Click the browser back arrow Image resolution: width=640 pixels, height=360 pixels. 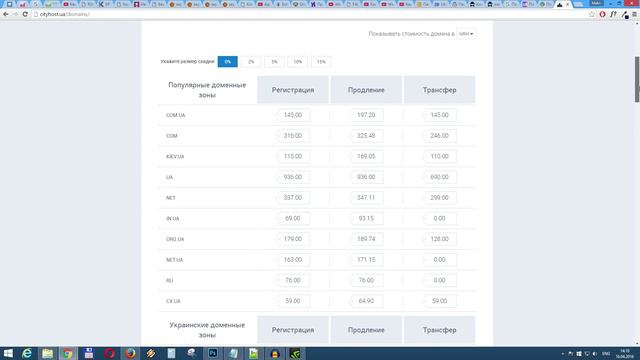click(6, 14)
